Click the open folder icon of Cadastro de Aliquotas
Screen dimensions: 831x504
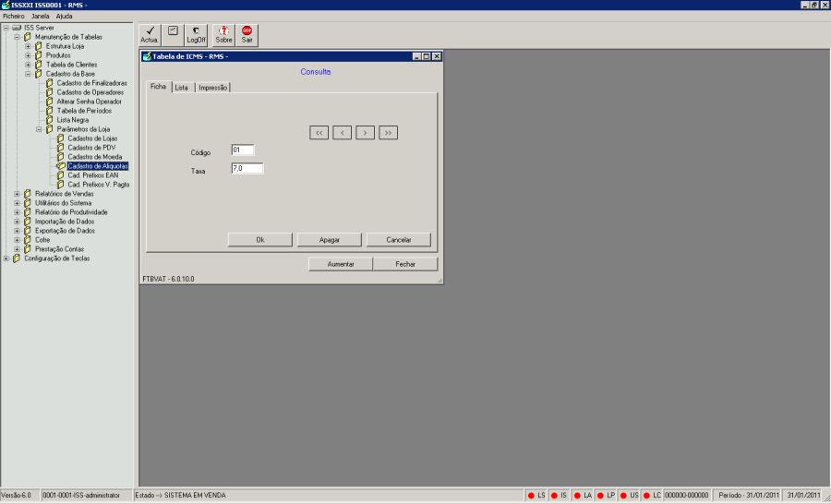point(61,166)
